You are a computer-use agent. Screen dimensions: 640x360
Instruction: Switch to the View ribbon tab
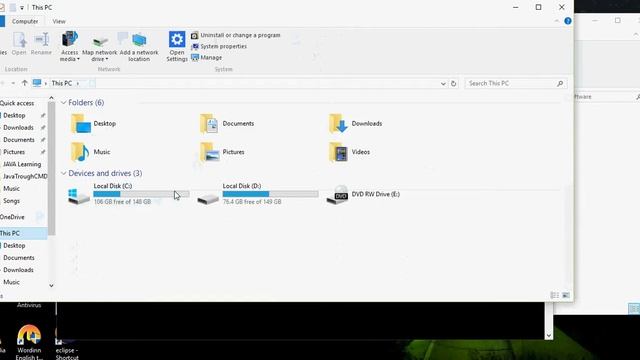[x=59, y=21]
